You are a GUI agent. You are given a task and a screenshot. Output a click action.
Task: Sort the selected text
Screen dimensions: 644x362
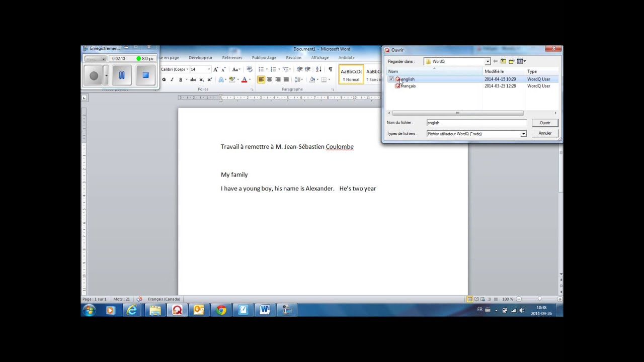pyautogui.click(x=318, y=69)
